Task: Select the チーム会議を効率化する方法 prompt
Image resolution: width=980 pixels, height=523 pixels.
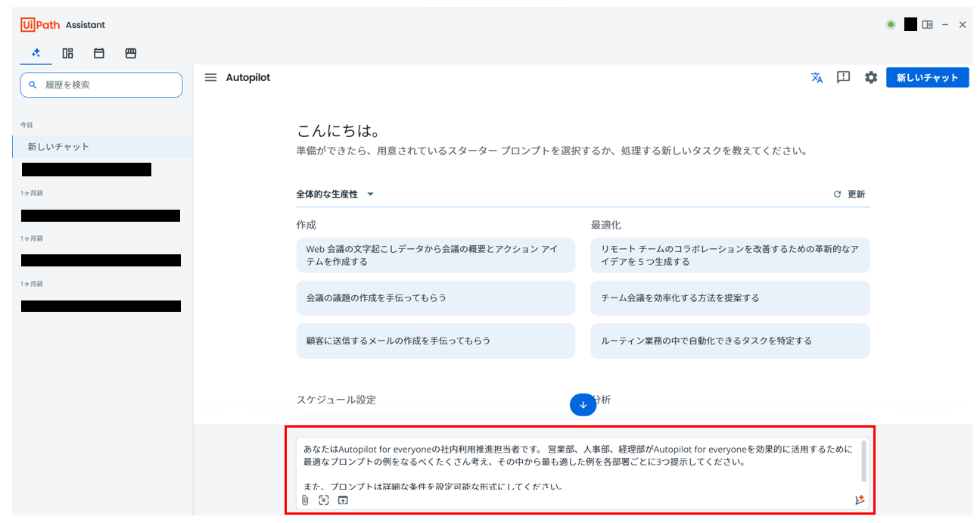Action: coord(730,298)
